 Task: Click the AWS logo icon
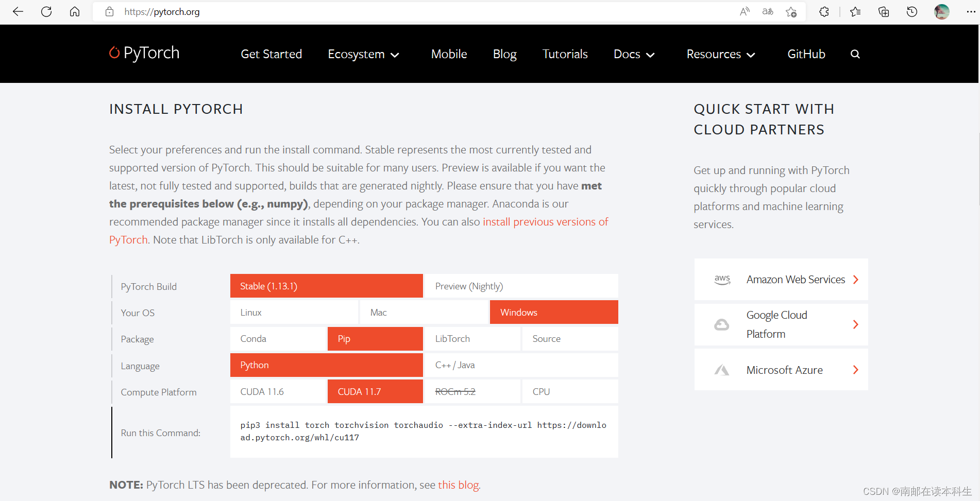click(x=722, y=280)
